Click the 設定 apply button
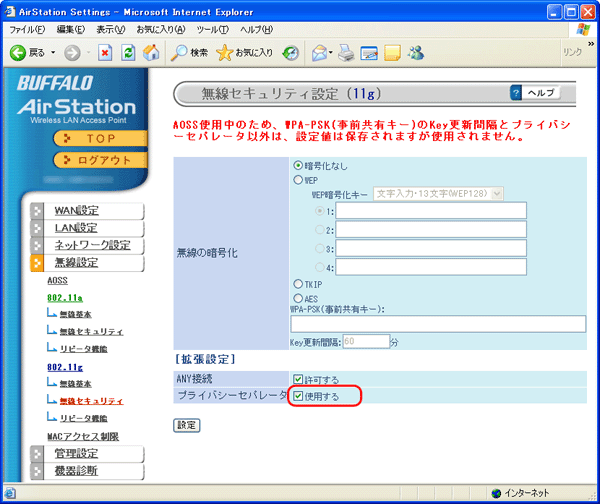Screen dimensions: 600x504 (x=187, y=425)
